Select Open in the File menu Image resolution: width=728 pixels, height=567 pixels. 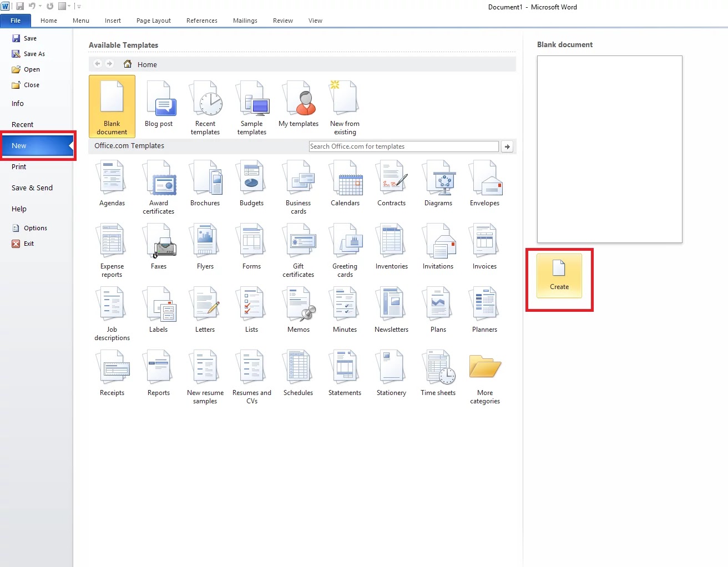tap(26, 69)
